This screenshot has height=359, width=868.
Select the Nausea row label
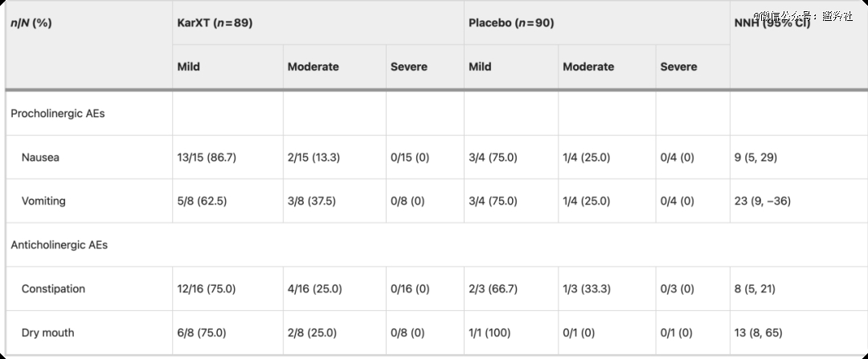pyautogui.click(x=40, y=157)
